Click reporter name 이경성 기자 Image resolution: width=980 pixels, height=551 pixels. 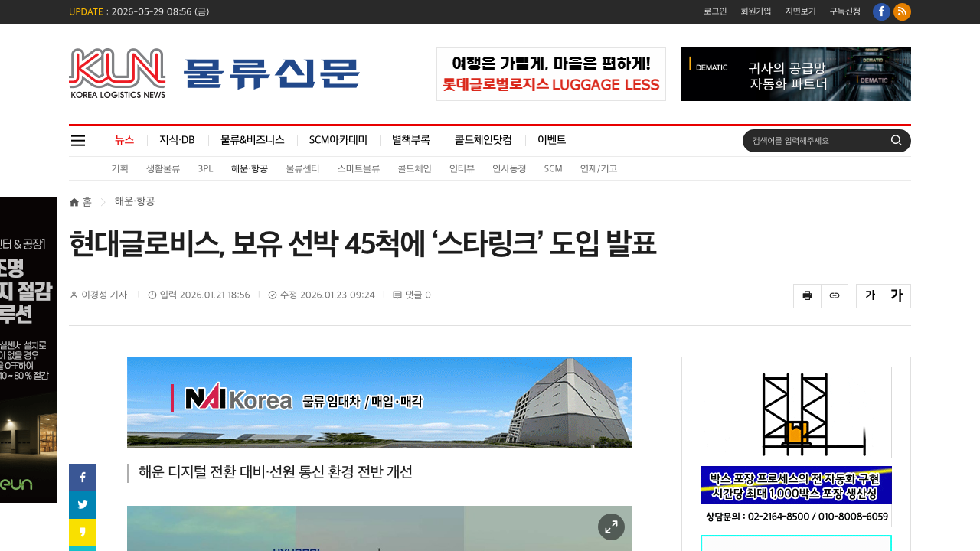[104, 295]
